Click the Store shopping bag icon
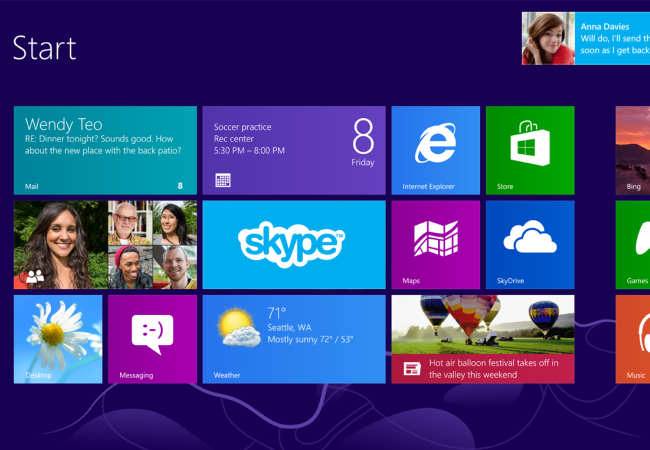The height and width of the screenshot is (450, 650). point(530,143)
